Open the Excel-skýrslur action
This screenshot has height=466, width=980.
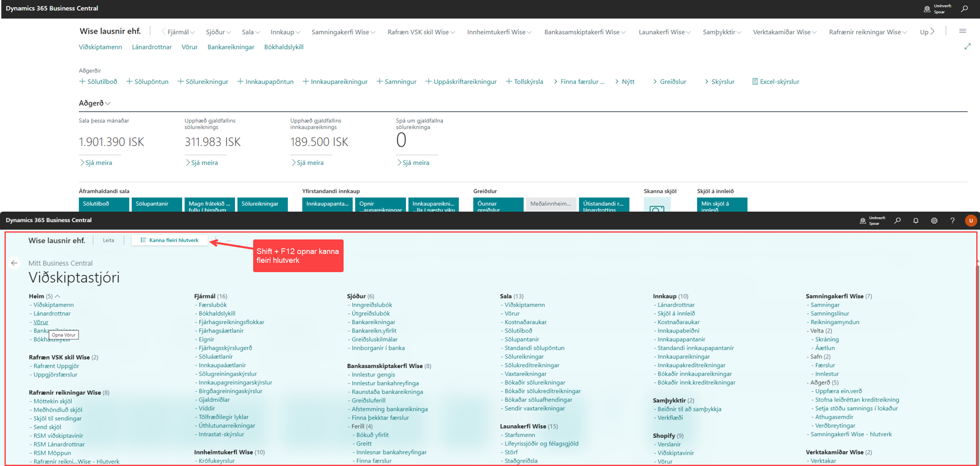pyautogui.click(x=775, y=82)
